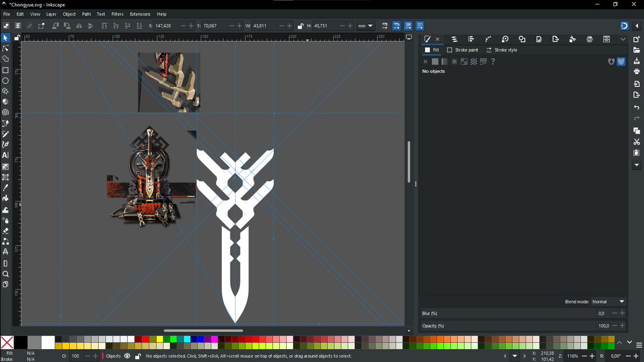
Task: Select the Text tool
Action: (x=5, y=155)
